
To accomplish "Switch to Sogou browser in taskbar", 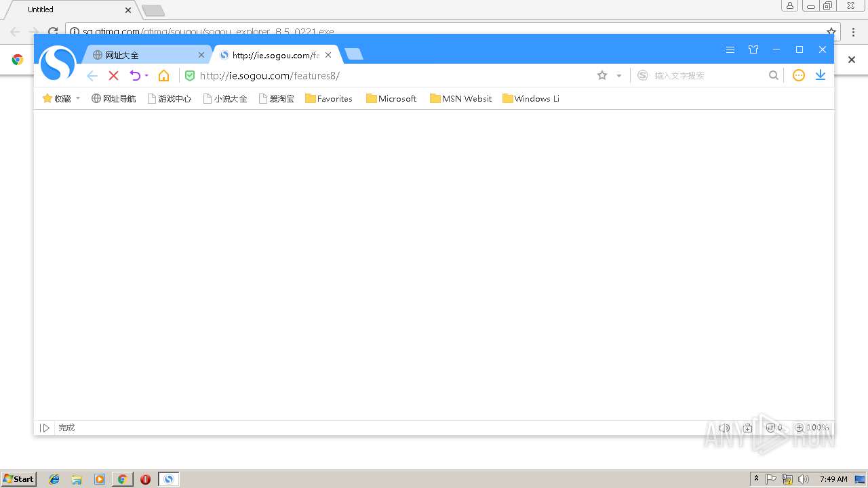I will click(x=169, y=479).
